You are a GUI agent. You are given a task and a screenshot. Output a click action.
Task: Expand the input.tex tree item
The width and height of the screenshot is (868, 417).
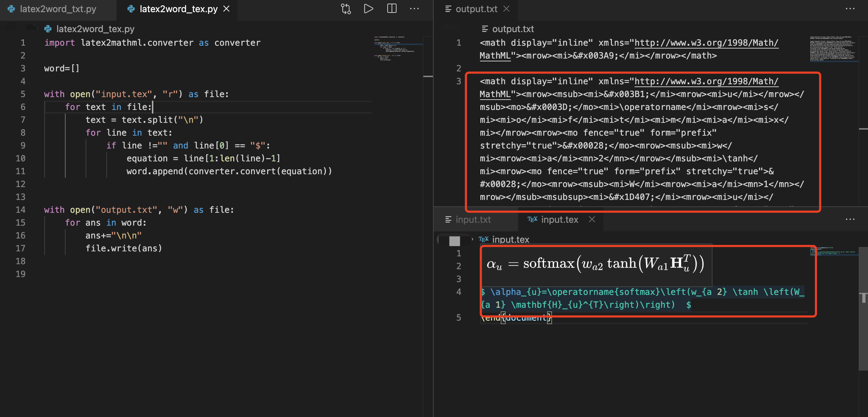472,239
